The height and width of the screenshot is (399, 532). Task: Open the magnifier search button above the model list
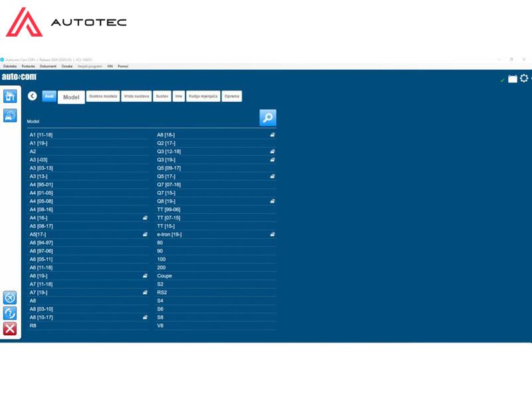268,118
